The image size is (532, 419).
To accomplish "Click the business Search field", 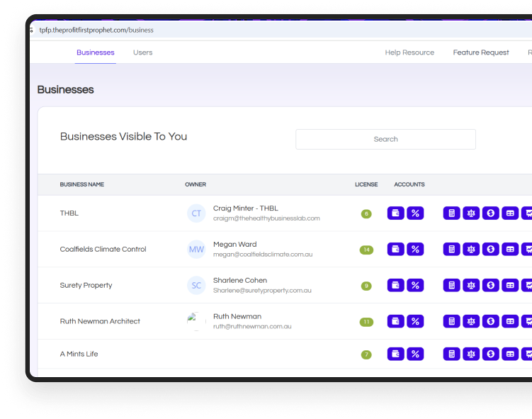I will (385, 139).
